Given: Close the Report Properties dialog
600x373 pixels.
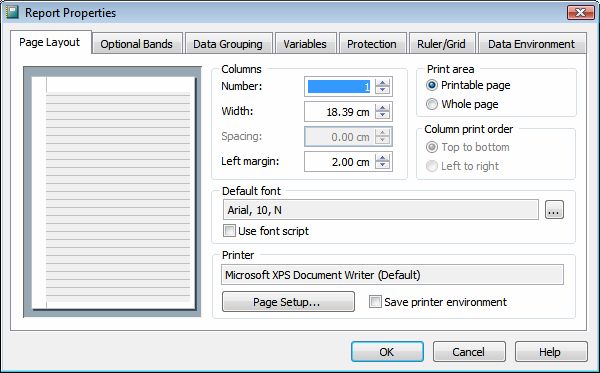Looking at the screenshot, I should coord(580,13).
